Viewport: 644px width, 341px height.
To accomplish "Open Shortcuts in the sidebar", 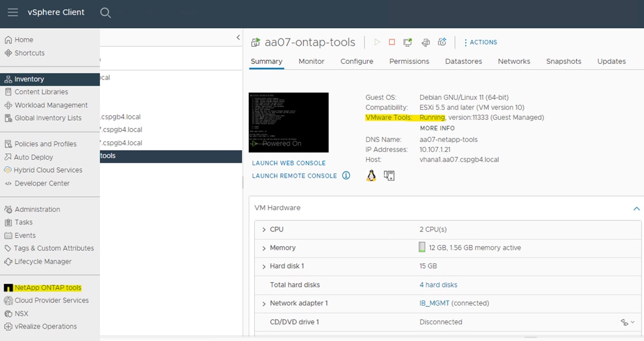I will click(29, 53).
